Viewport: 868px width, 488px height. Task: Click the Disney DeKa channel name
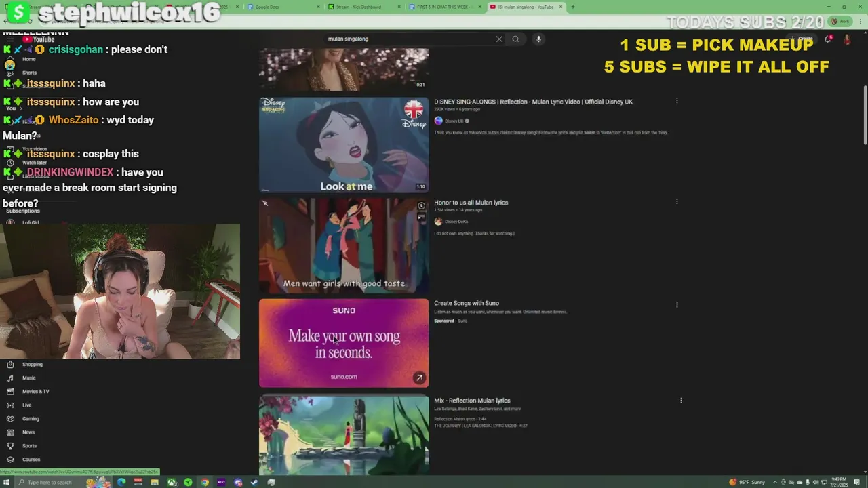click(x=456, y=222)
